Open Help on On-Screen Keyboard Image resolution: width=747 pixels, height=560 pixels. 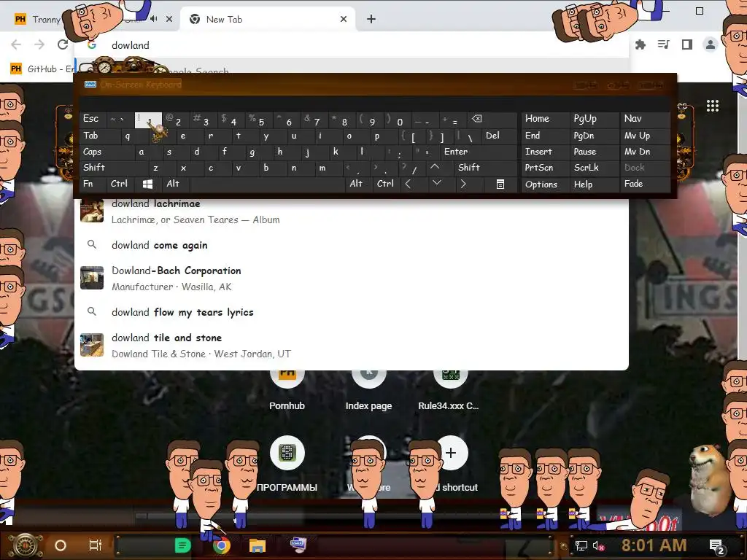tap(594, 184)
